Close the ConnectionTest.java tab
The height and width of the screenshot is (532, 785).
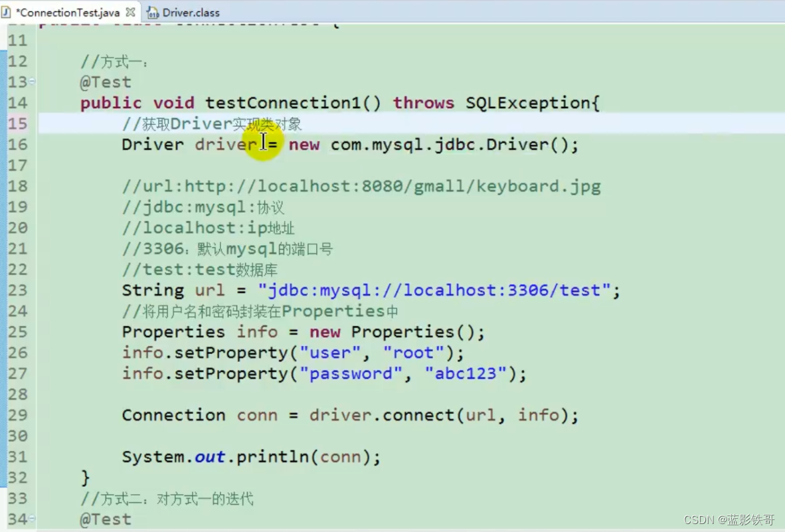pyautogui.click(x=130, y=11)
